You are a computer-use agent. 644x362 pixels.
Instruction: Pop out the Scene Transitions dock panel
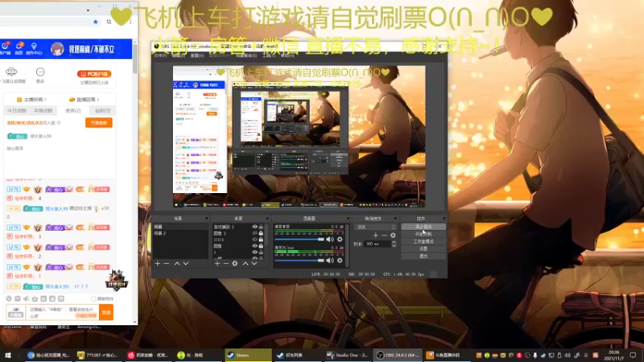pyautogui.click(x=395, y=218)
